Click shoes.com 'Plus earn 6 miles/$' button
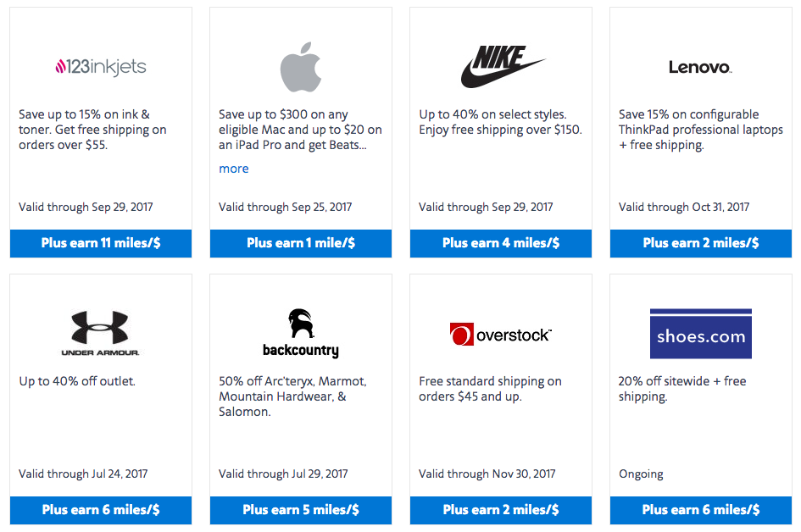The width and height of the screenshot is (801, 532). point(701,510)
